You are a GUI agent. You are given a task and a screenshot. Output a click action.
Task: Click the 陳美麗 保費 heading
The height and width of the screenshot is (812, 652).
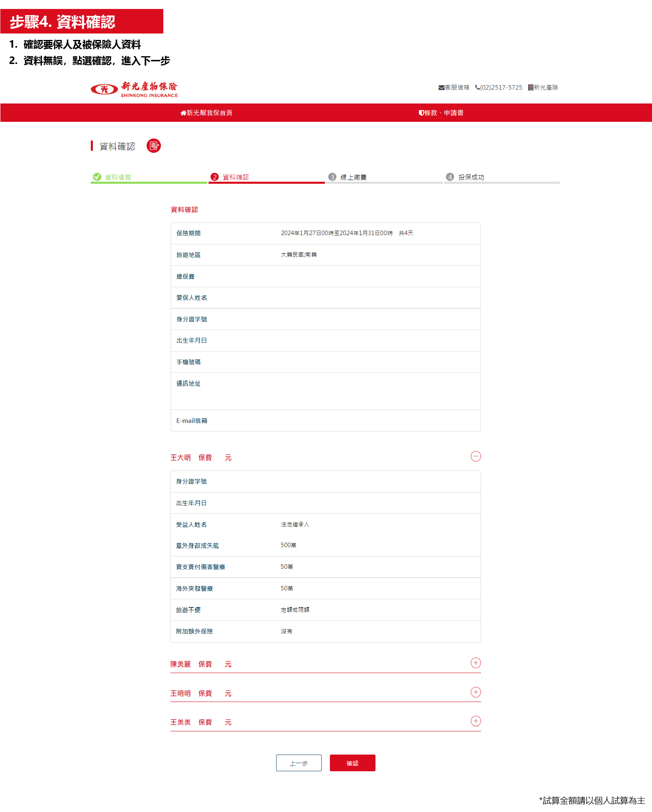(x=201, y=665)
